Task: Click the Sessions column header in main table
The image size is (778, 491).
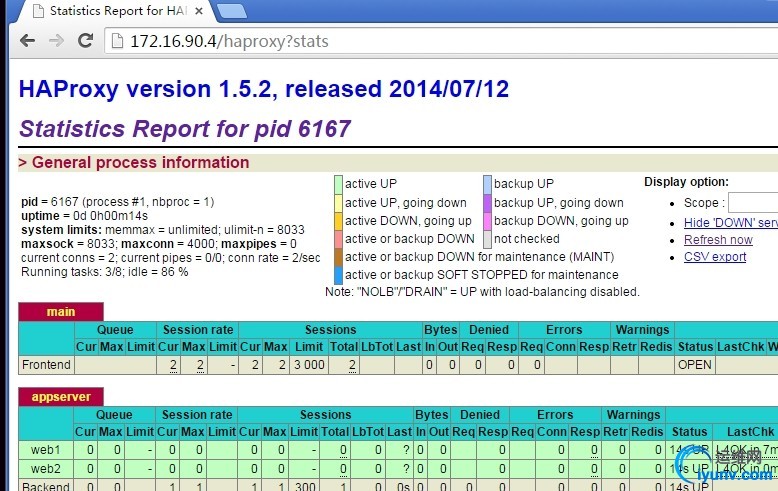Action: coord(330,330)
